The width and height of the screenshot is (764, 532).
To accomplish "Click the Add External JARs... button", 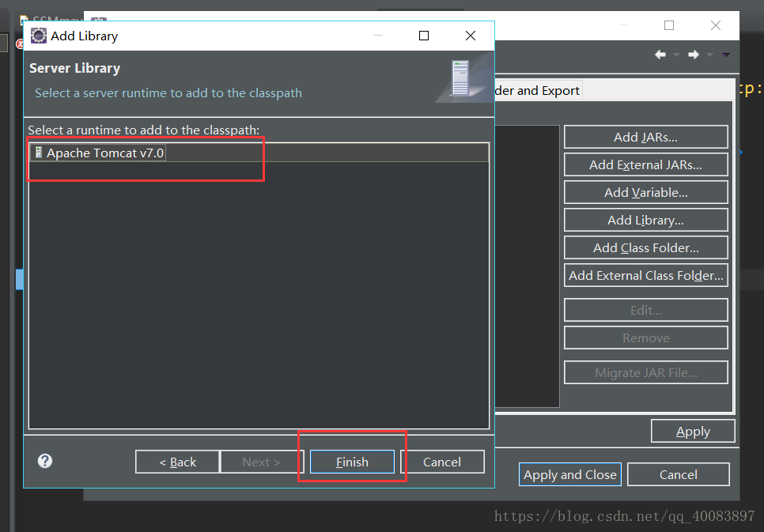I will tap(646, 164).
